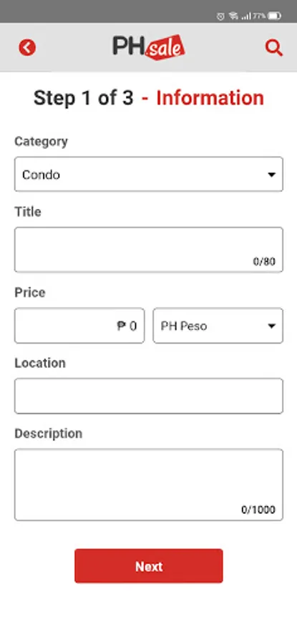Screen dimensions: 297x644
Task: Click the red Next button
Action: point(149,566)
